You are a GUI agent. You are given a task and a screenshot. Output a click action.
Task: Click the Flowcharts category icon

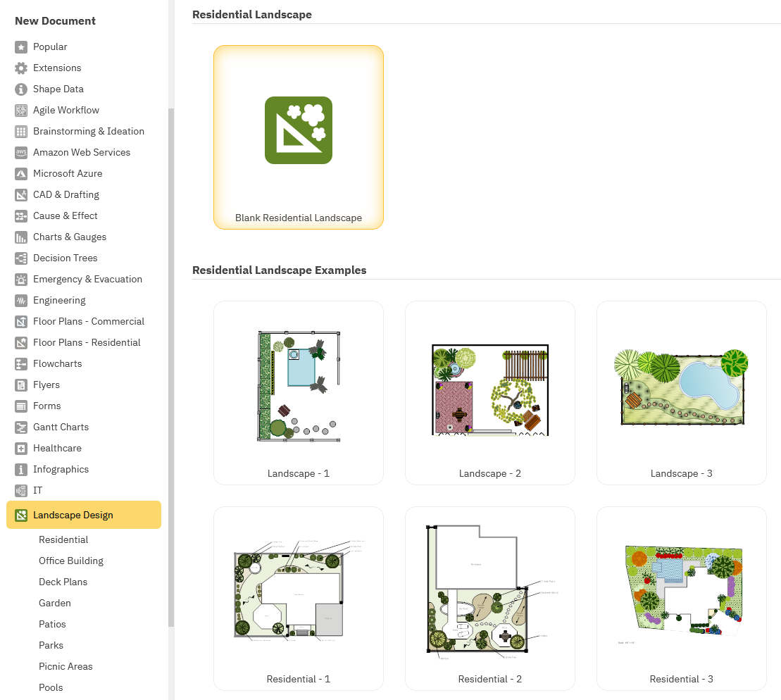[21, 364]
